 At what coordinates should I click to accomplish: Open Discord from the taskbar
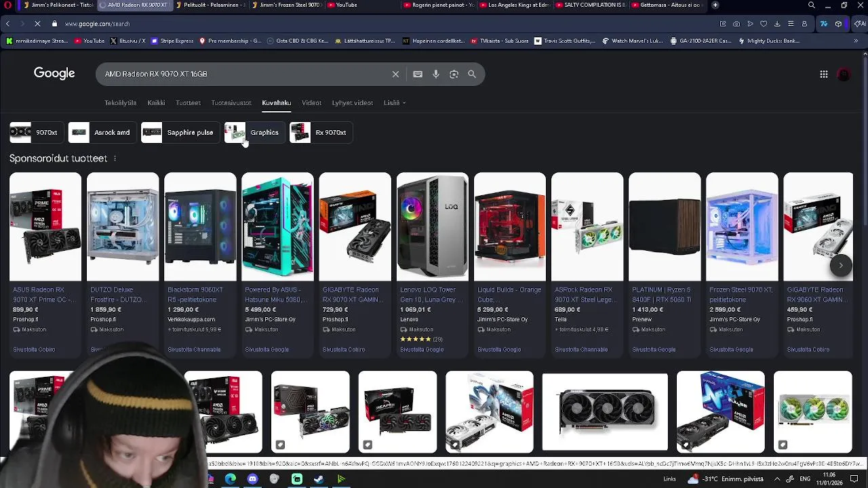coord(252,479)
